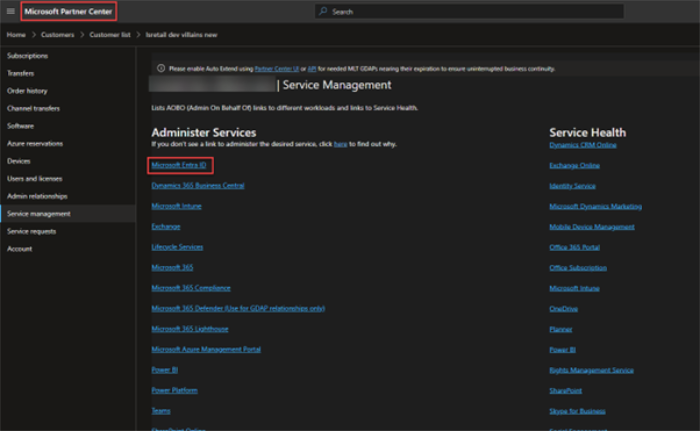This screenshot has height=431, width=700.
Task: Click OneDrive under Service Health
Action: [x=563, y=308]
